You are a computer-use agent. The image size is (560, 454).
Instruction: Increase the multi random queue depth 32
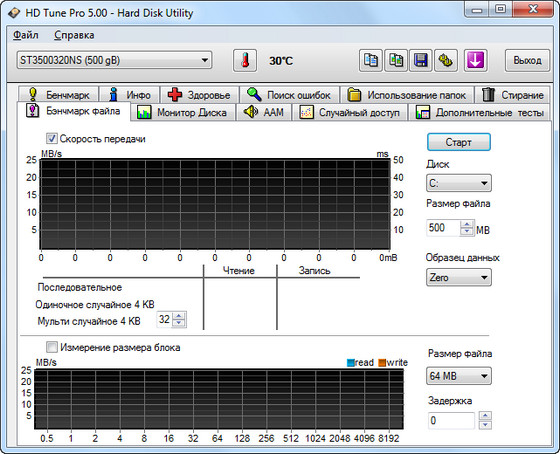click(179, 316)
